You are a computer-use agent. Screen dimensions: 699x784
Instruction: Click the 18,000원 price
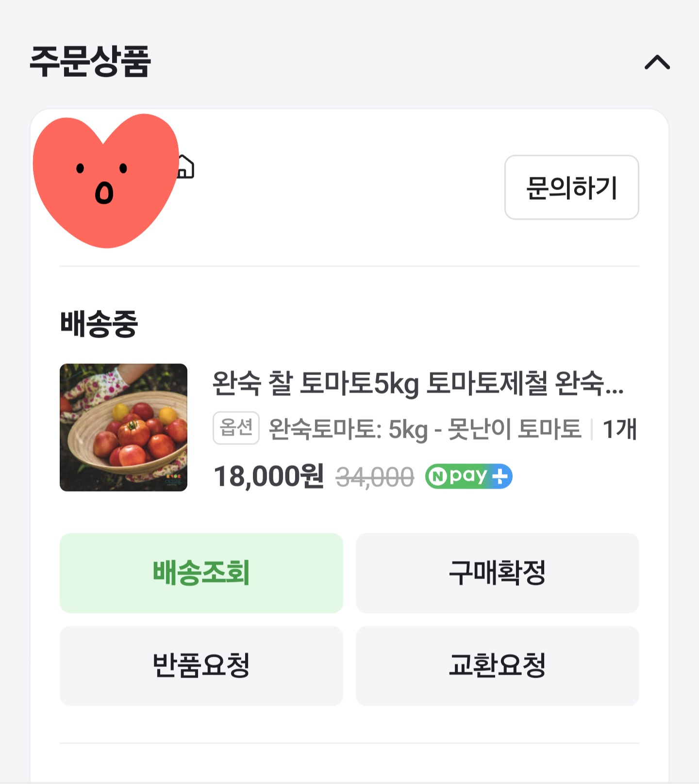268,476
